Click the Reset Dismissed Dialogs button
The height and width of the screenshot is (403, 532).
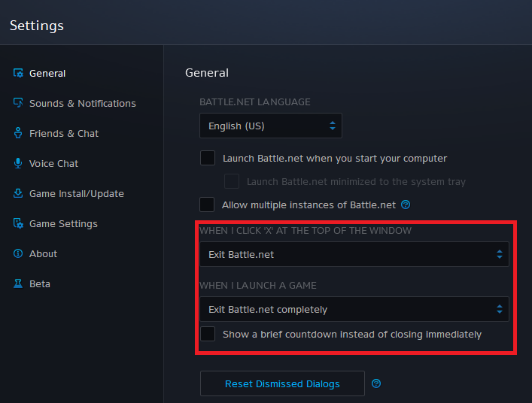pos(282,383)
